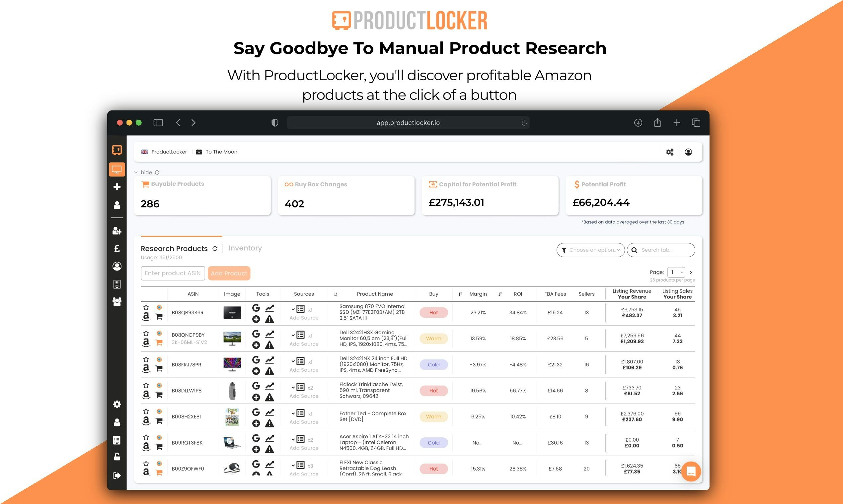Select the dashboard monitor icon in sidebar
The image size is (843, 504).
[116, 169]
